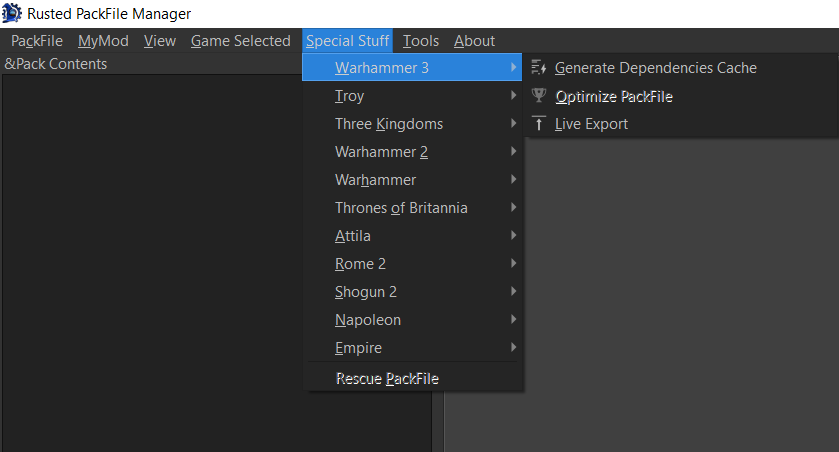Open the Tools menu

coord(421,41)
